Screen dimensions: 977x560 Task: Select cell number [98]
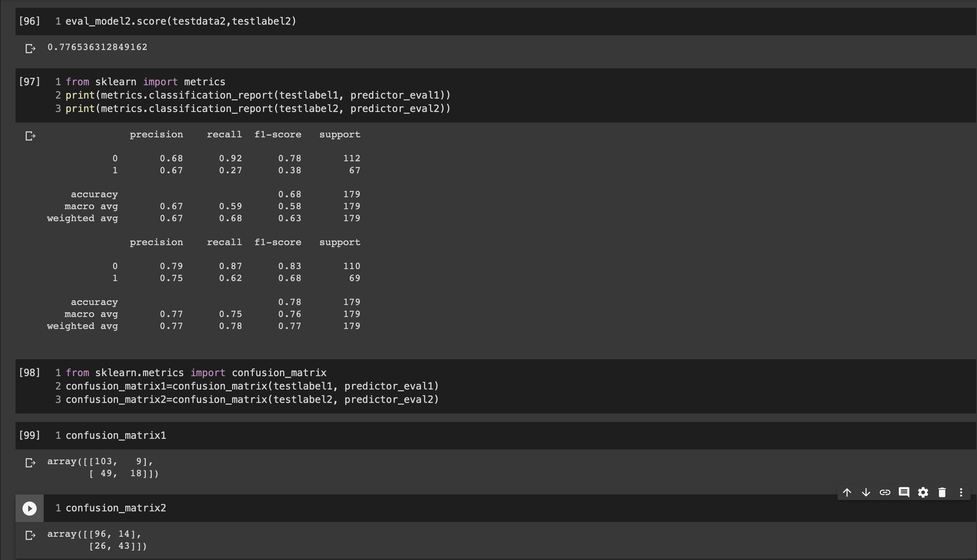[30, 373]
